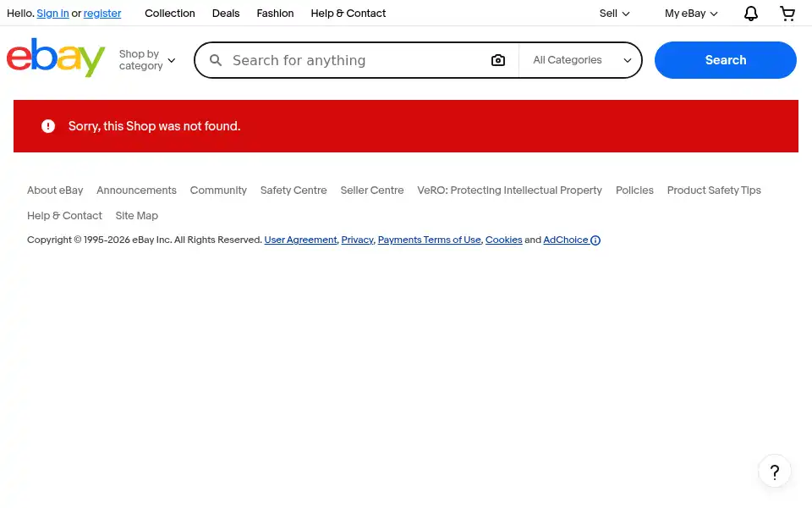Click Help & Contact in the footer
812x508 pixels.
click(64, 216)
